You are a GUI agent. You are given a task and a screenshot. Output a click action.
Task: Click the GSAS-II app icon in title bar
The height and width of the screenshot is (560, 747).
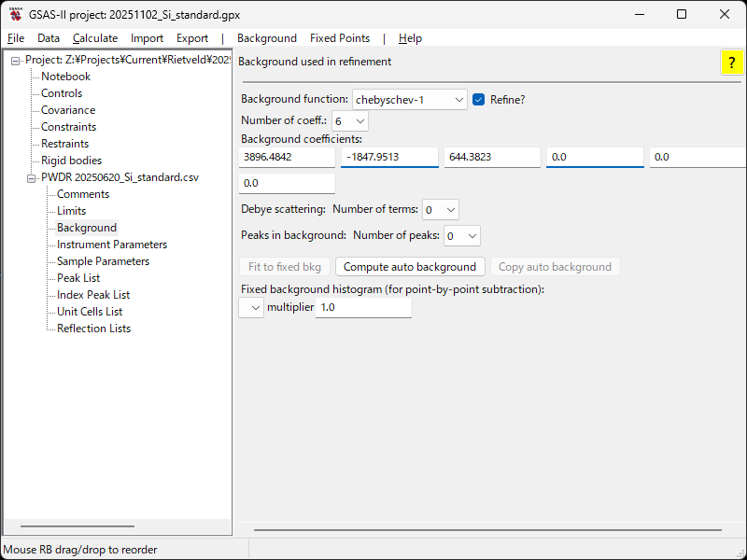tap(16, 14)
